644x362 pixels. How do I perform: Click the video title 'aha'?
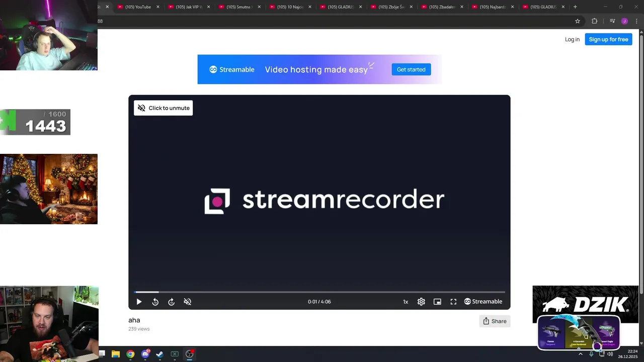click(134, 320)
